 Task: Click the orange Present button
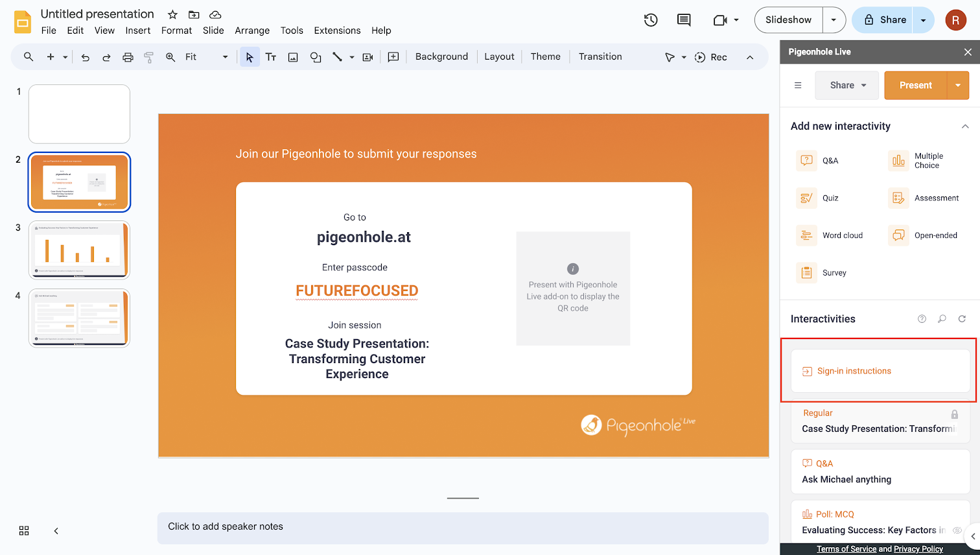coord(915,85)
